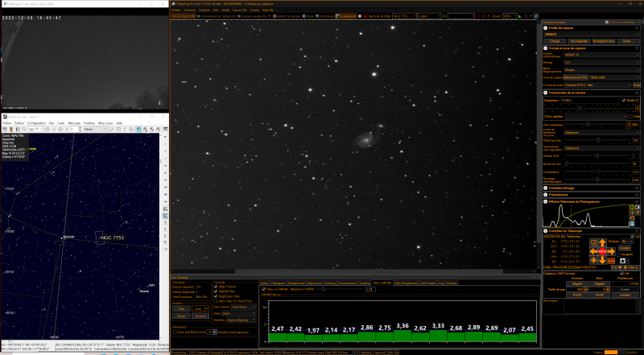Switch to the Histogram tab in Live Stacking
The image size is (644, 355).
click(x=279, y=283)
